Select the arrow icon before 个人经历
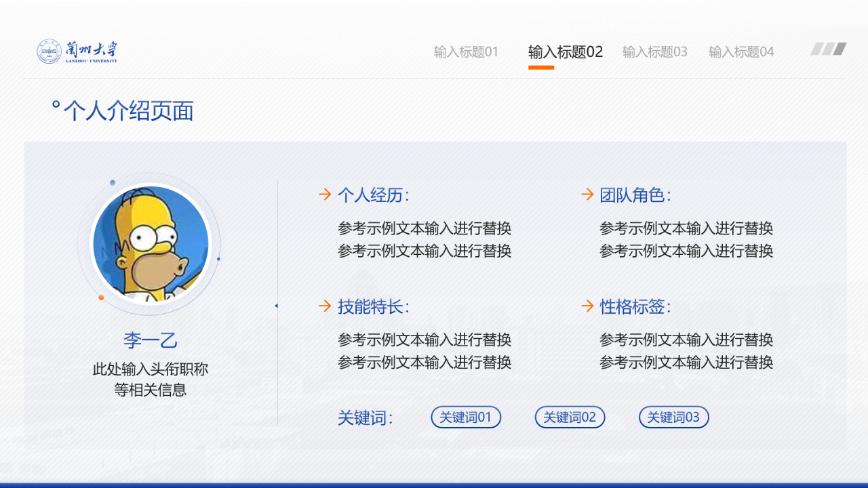This screenshot has width=868, height=488. pyautogui.click(x=325, y=195)
